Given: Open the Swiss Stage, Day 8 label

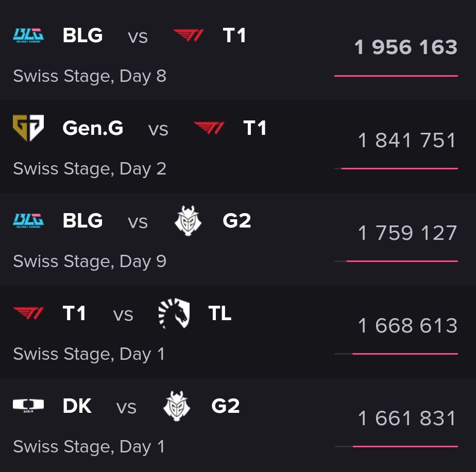Looking at the screenshot, I should click(90, 76).
